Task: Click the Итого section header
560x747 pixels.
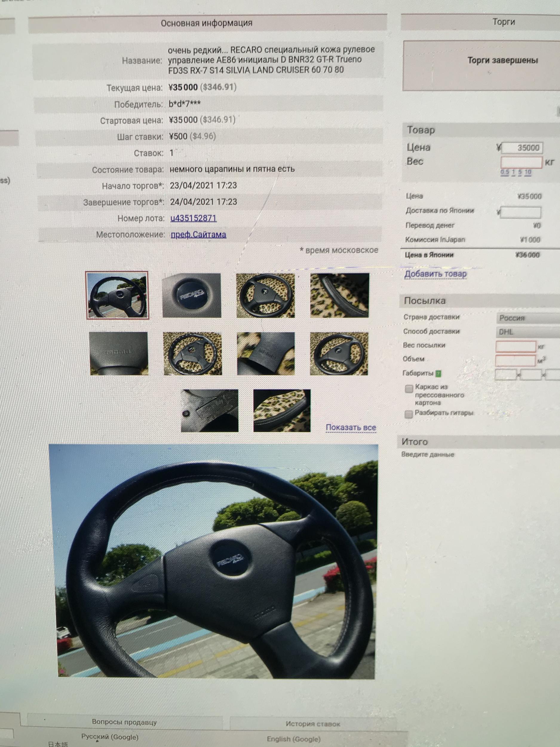Action: (479, 442)
